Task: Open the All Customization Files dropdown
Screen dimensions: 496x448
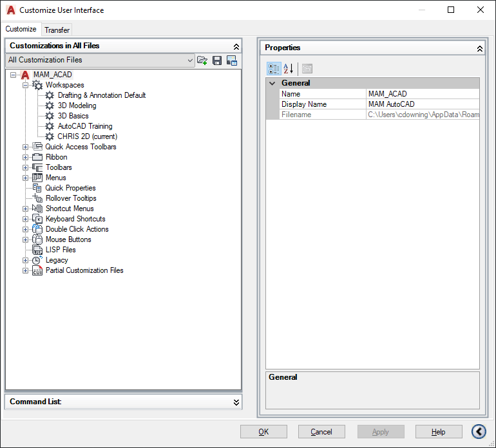Action: coord(190,60)
